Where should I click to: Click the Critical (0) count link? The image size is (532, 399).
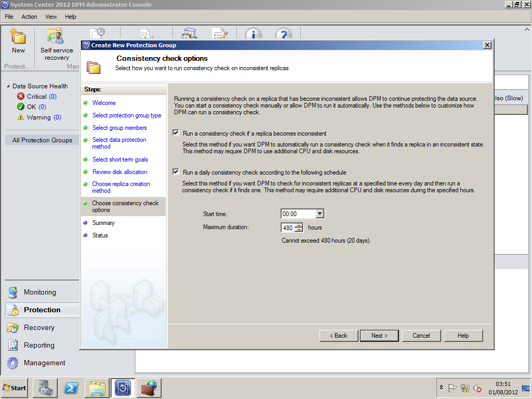(x=52, y=96)
